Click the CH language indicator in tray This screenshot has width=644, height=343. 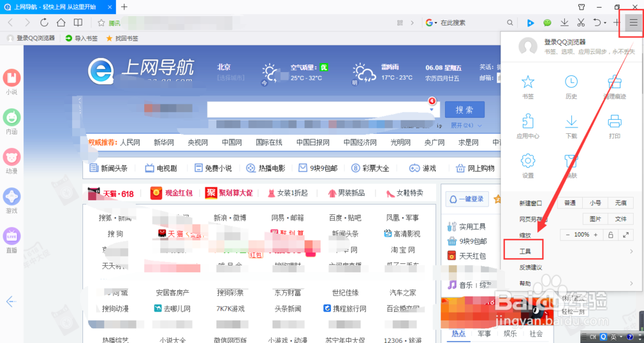[x=593, y=337]
